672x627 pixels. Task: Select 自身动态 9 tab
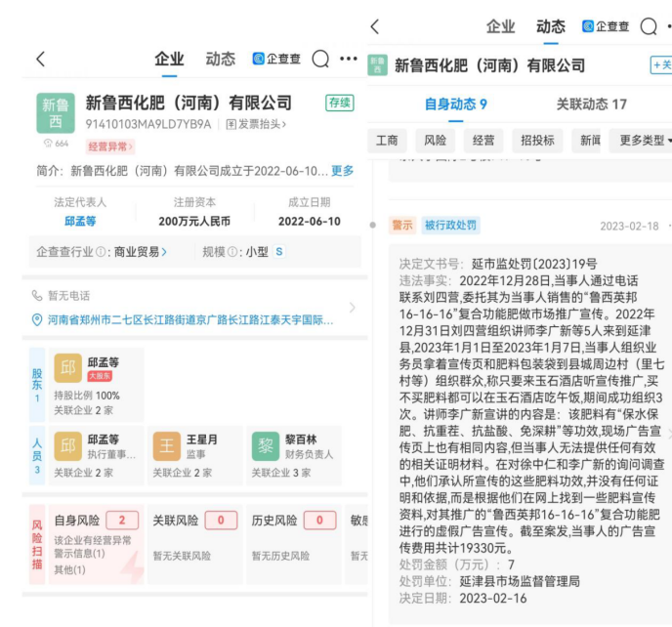point(455,104)
